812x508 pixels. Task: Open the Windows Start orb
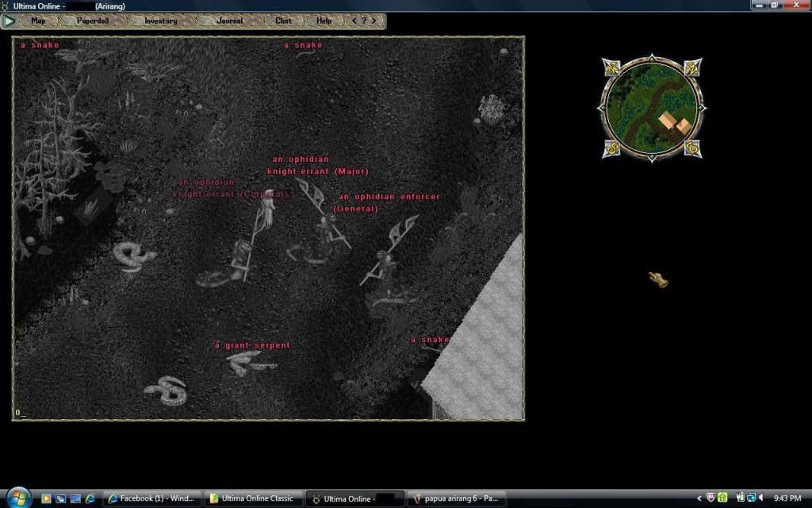point(19,498)
